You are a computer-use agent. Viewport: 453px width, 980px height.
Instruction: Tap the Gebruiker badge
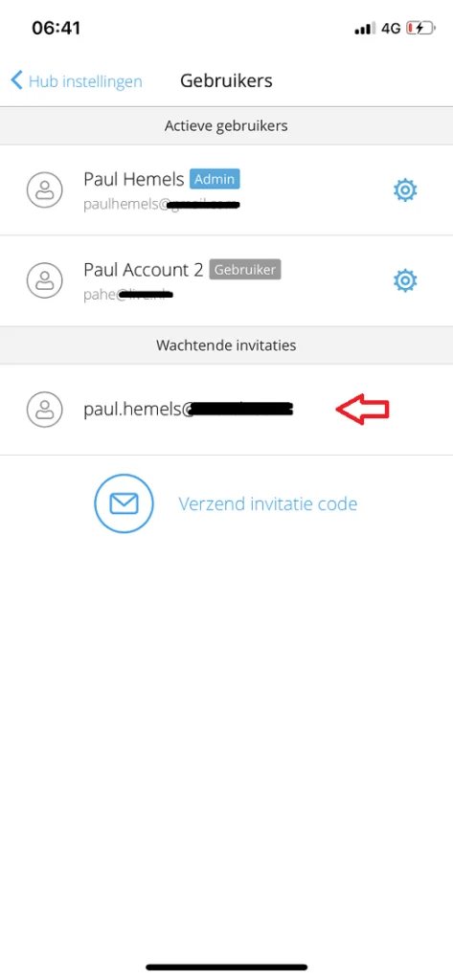(x=245, y=270)
